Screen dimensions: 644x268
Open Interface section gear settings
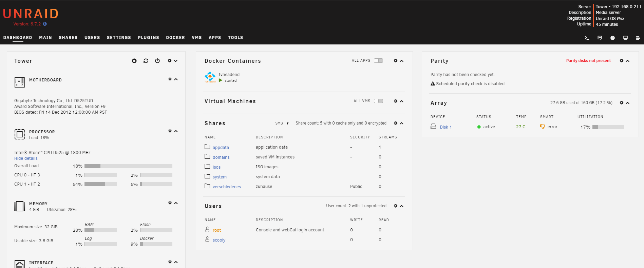click(170, 262)
